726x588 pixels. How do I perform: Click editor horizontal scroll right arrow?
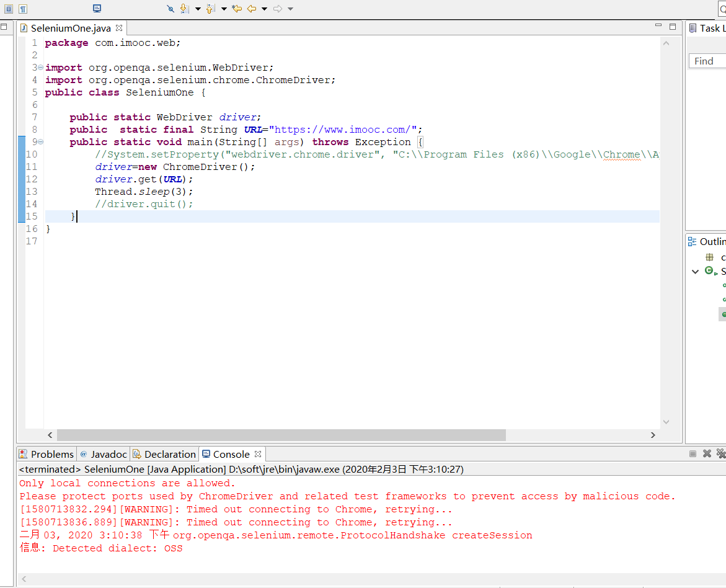(653, 435)
